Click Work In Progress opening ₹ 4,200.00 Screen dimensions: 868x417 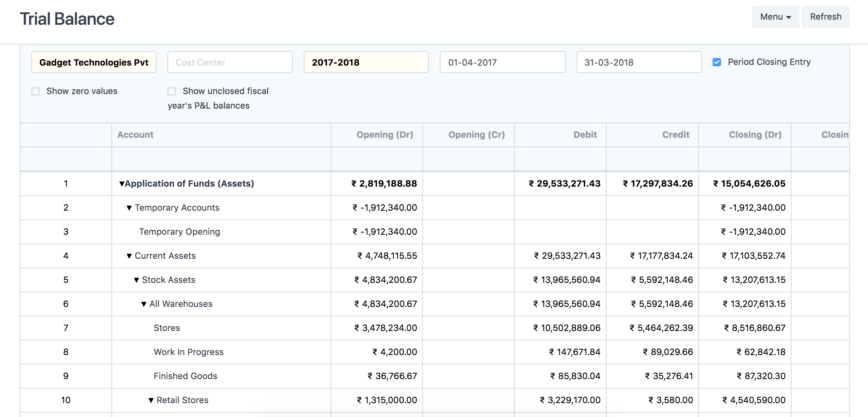(395, 352)
